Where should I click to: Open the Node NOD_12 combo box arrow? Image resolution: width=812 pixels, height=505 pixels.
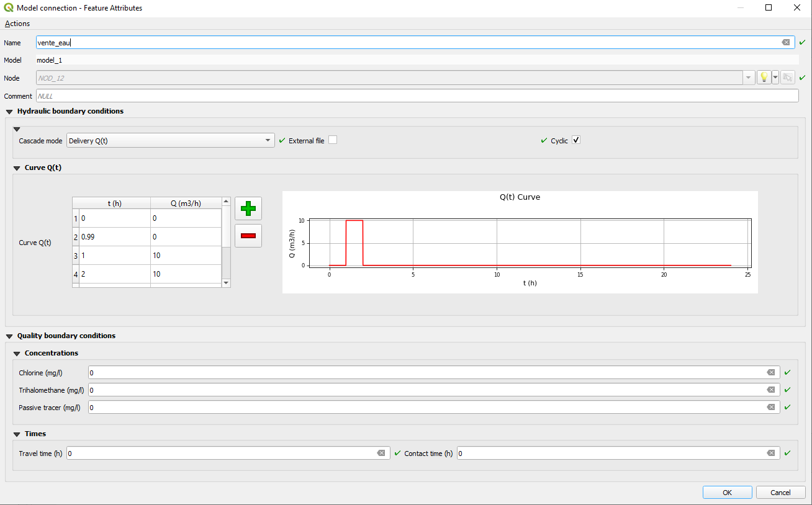pos(749,78)
